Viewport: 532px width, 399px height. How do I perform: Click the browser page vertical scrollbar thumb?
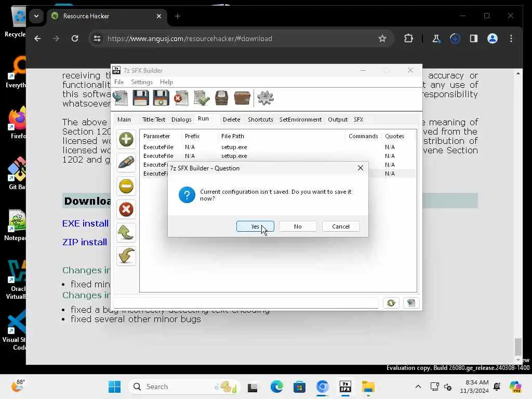pos(518,347)
